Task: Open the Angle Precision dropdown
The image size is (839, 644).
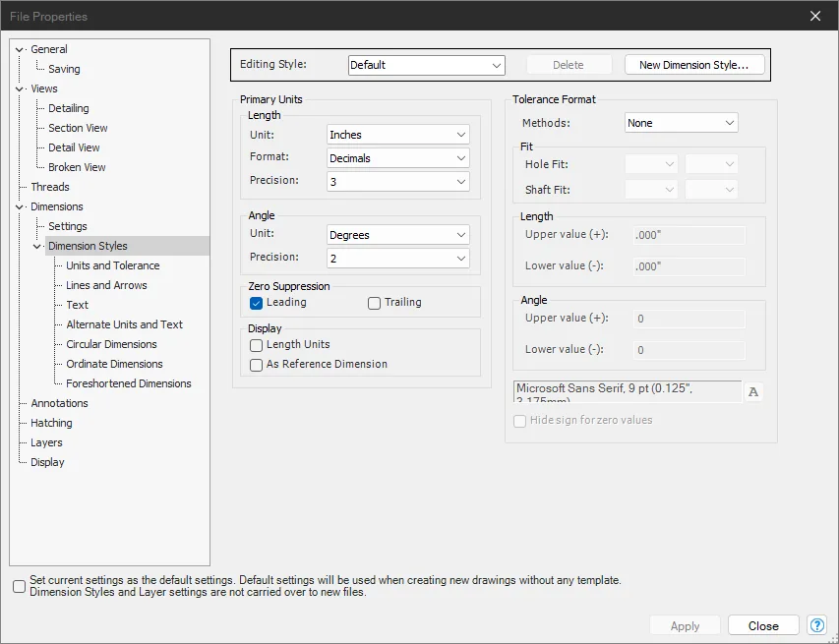Action: (398, 259)
